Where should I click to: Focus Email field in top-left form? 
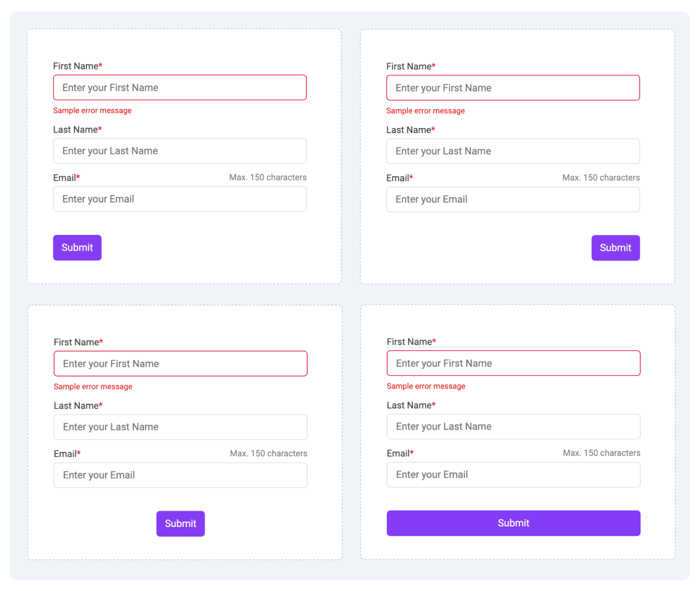(x=179, y=199)
